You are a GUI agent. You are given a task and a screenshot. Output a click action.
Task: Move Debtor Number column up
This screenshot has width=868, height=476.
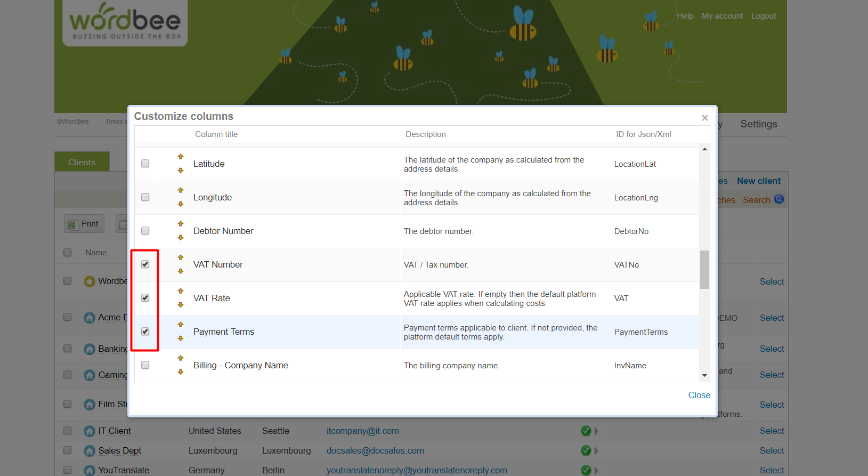pos(181,224)
